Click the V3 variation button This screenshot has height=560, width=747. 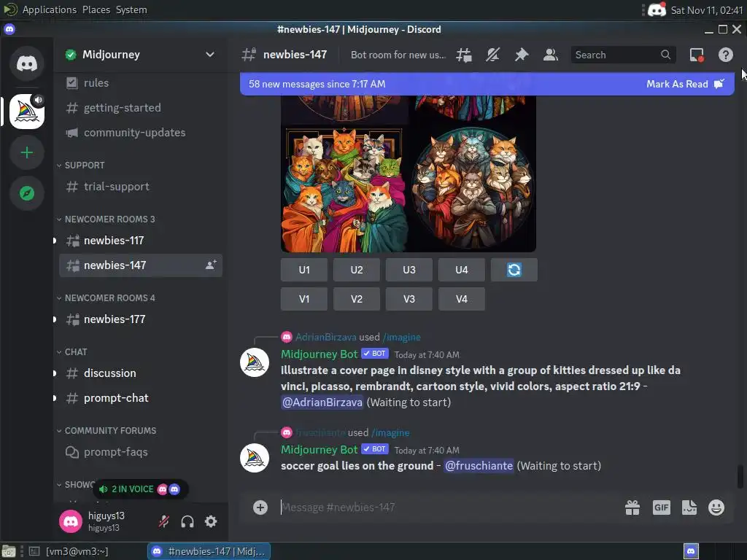[x=409, y=299]
